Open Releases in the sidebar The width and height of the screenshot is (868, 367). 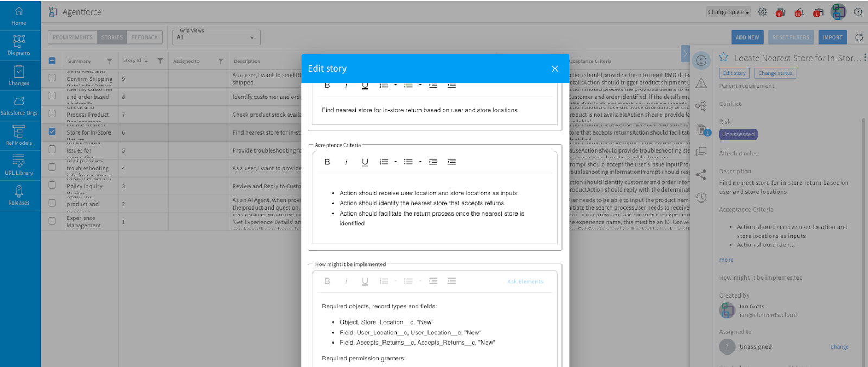[19, 195]
